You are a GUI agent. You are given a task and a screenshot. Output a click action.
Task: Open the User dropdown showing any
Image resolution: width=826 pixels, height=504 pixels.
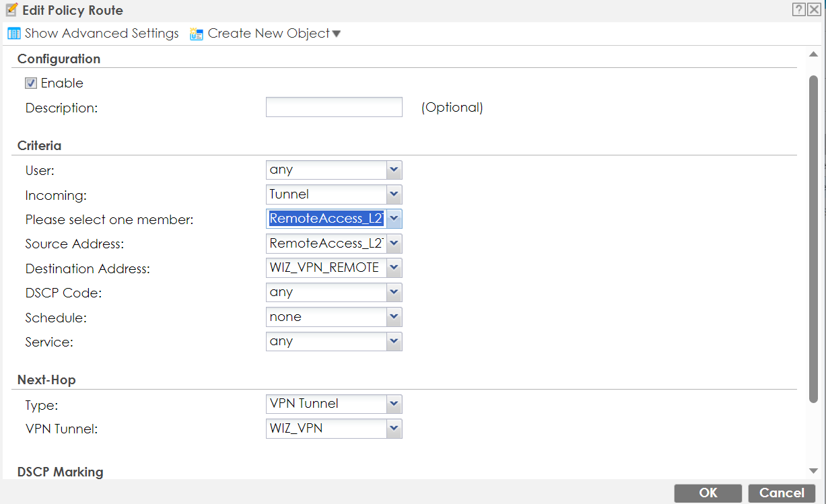coord(394,170)
